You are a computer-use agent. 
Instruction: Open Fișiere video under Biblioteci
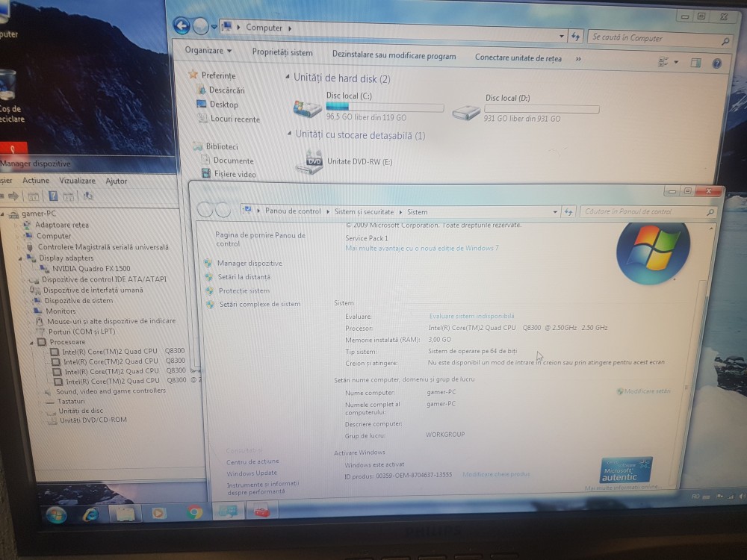tap(235, 174)
